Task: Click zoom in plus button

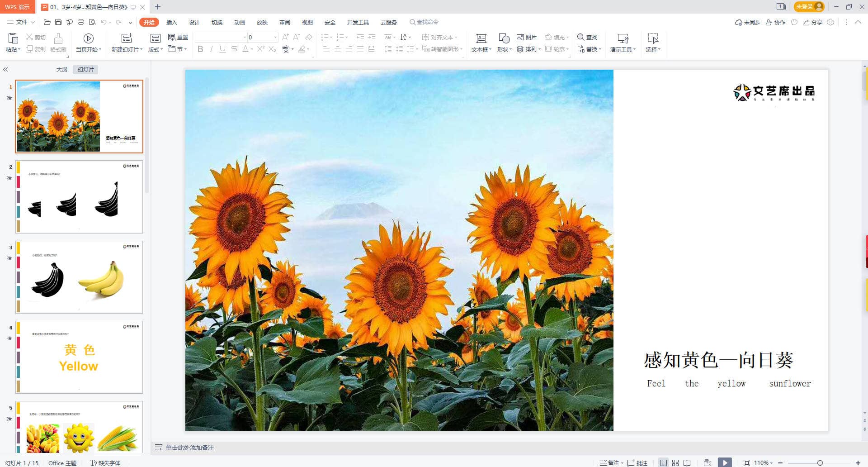Action: coord(858,462)
